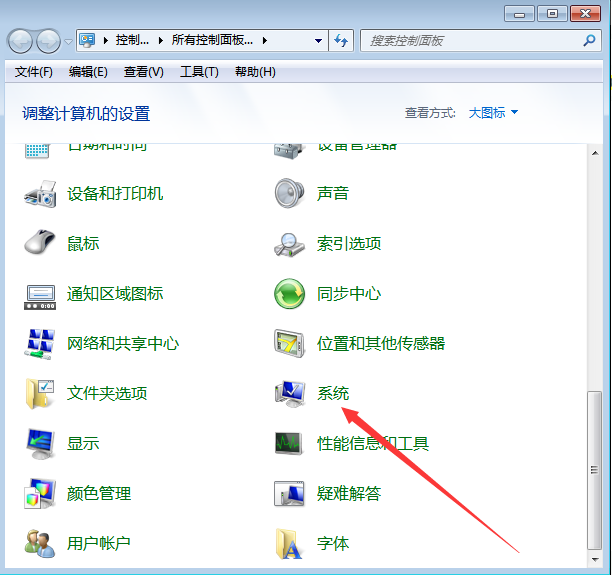Click the scrollbar up arrow
Screen dimensions: 612x575
tap(595, 153)
